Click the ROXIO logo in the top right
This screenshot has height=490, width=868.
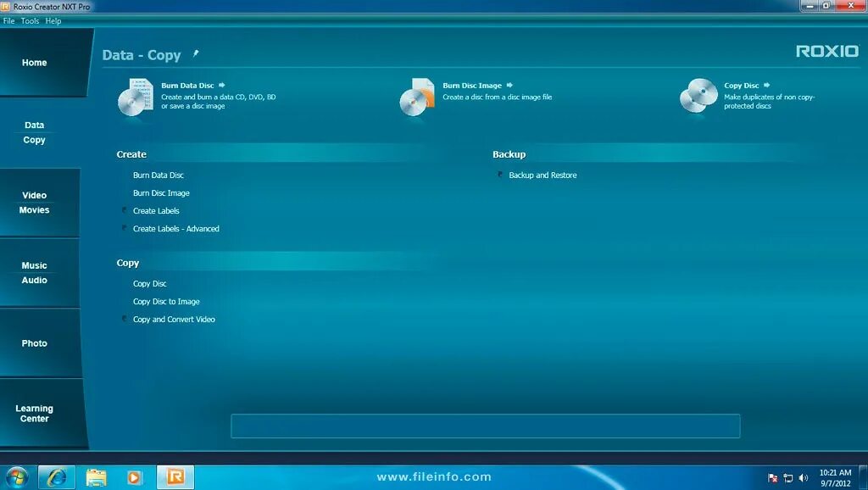coord(826,51)
